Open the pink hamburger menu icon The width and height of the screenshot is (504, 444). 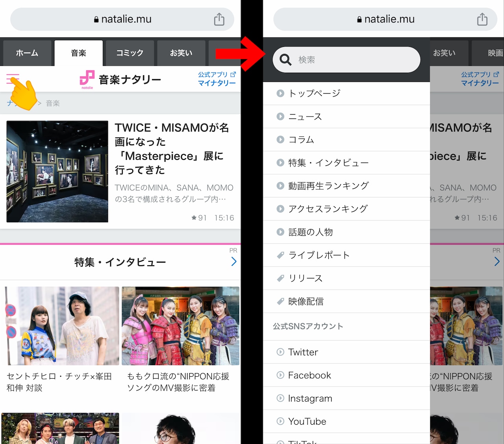(12, 78)
